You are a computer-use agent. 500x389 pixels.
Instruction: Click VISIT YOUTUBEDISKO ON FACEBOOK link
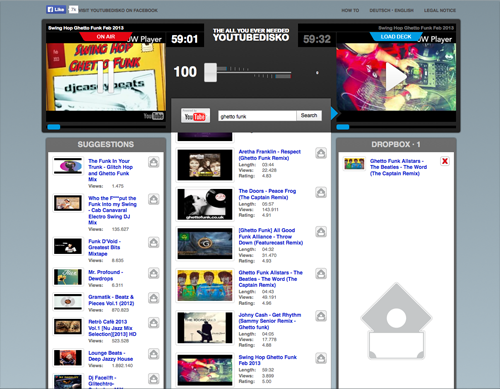pos(118,10)
